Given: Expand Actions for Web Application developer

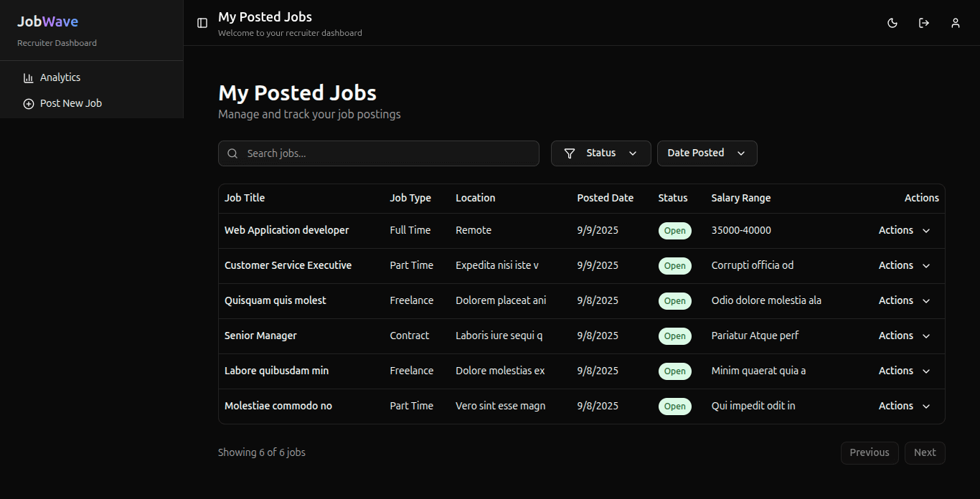Looking at the screenshot, I should (x=904, y=230).
